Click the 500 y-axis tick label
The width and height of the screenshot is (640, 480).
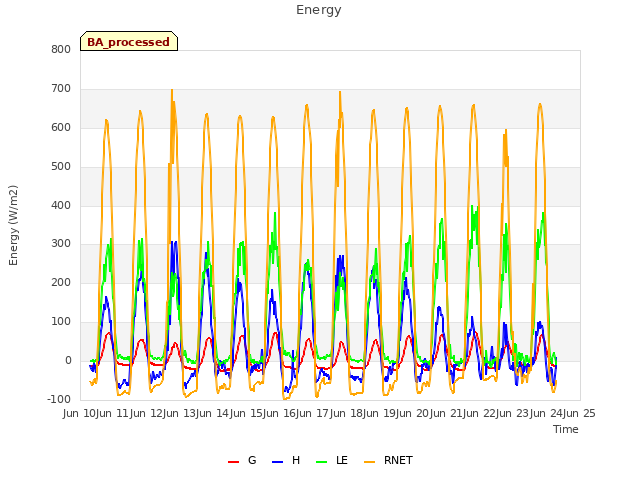[x=61, y=167]
